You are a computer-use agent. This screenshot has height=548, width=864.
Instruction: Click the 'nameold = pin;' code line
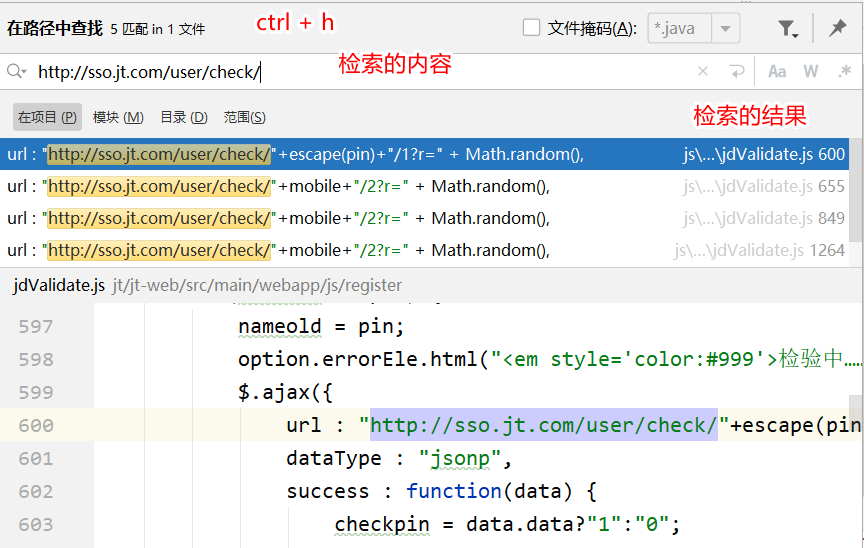(321, 327)
